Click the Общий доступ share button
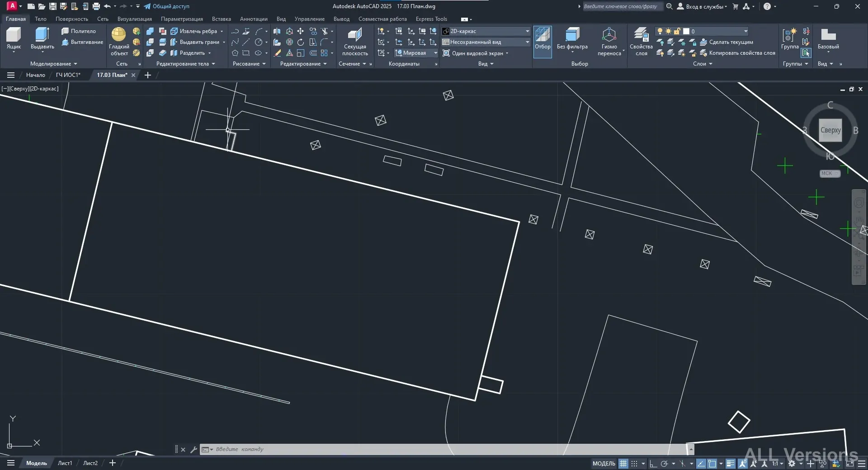868x470 pixels. point(166,6)
